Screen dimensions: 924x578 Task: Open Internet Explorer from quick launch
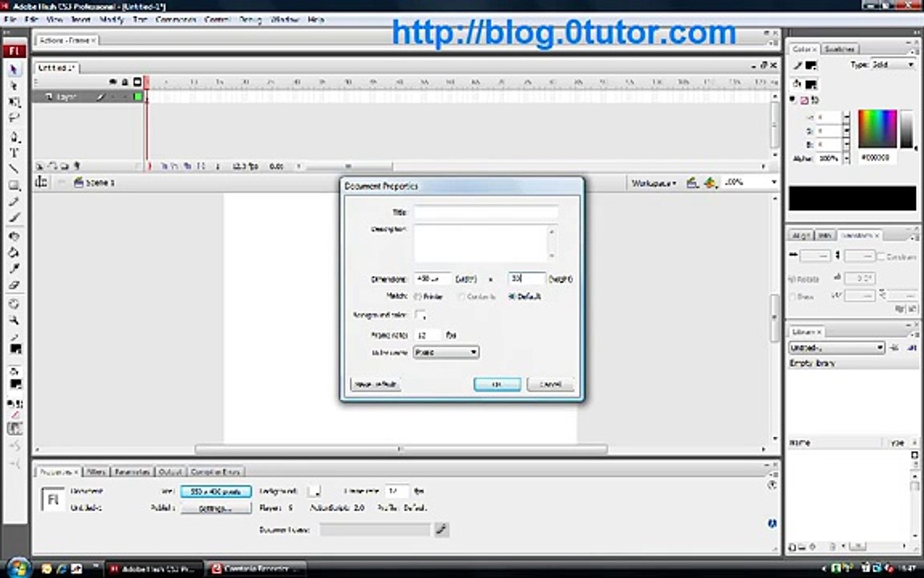[61, 569]
